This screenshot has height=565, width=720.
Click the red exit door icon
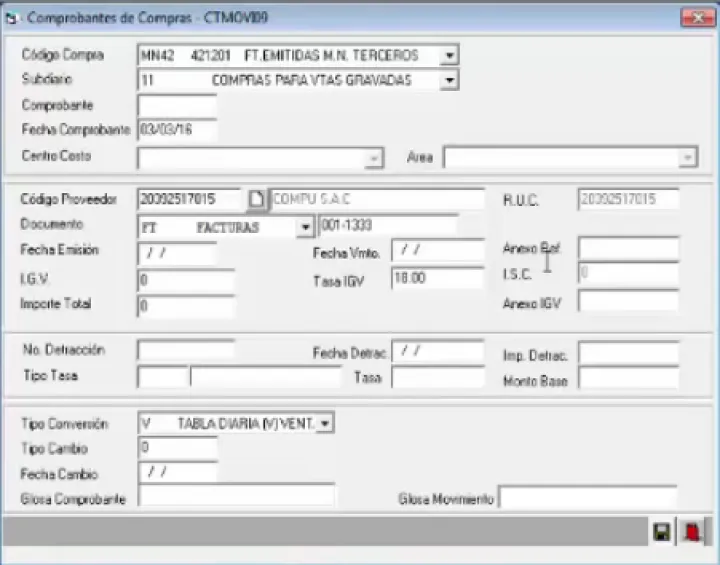pos(690,533)
